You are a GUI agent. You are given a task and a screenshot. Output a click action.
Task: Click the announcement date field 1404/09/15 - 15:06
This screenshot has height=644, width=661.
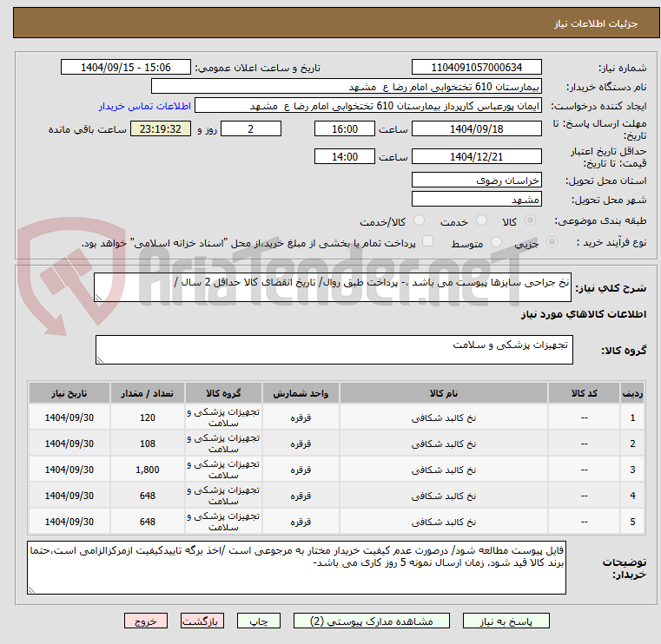(x=126, y=68)
